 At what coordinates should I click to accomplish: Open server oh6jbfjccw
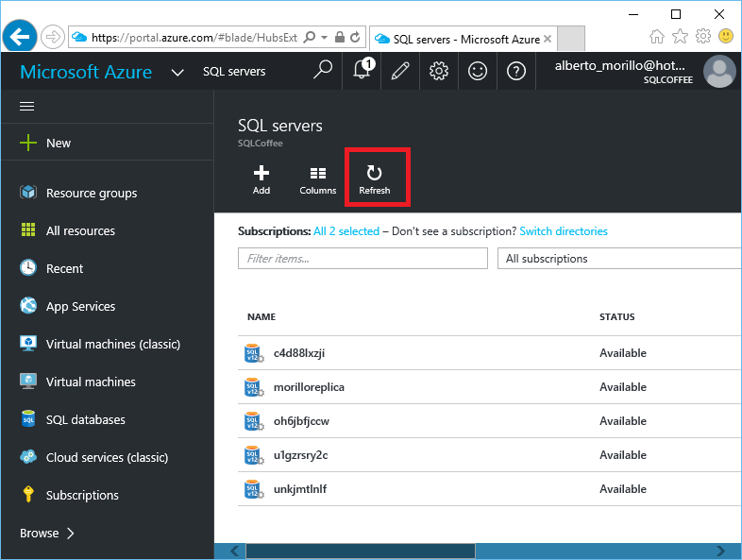[x=301, y=421]
